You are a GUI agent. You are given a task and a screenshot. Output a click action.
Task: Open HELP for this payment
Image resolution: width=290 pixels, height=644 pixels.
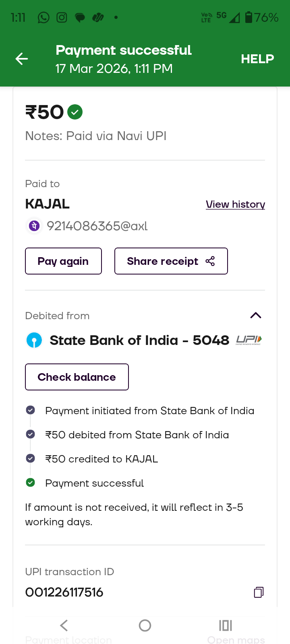257,59
